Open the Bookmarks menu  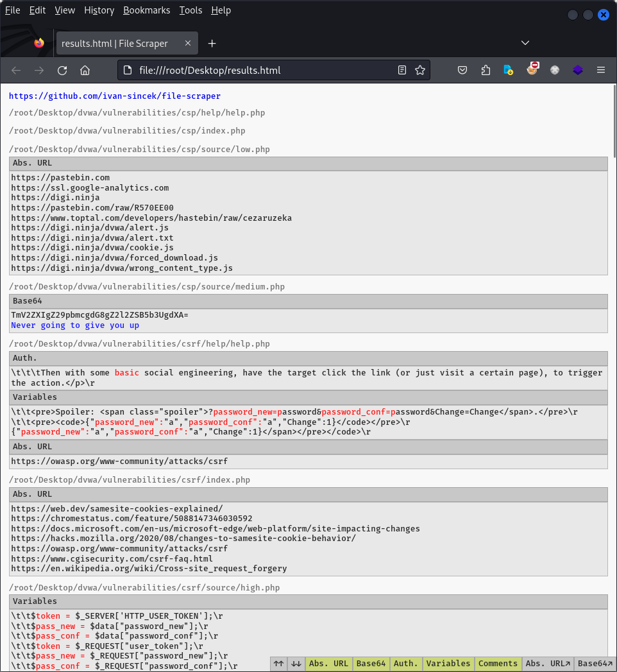pos(146,10)
